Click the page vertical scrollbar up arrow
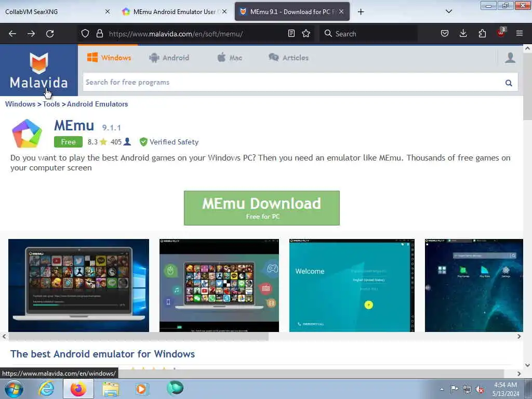532x399 pixels. pos(527,48)
